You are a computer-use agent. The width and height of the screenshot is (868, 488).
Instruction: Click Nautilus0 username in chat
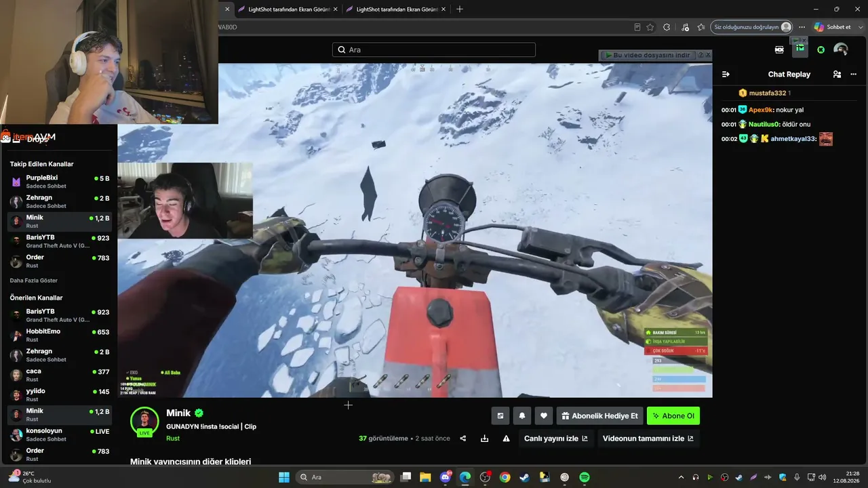tap(764, 124)
